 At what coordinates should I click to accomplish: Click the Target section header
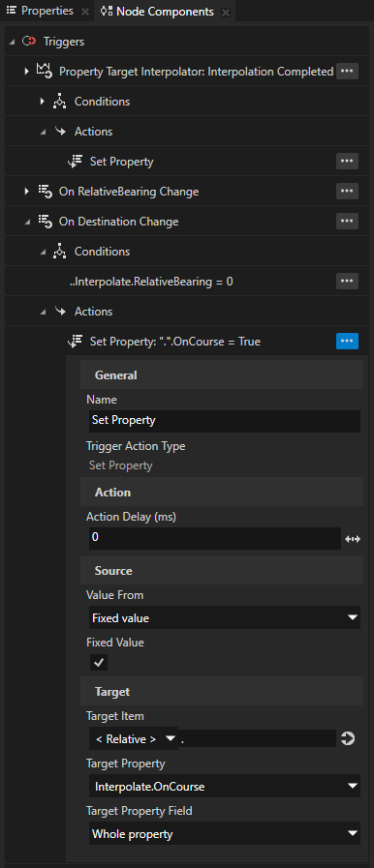pos(222,692)
